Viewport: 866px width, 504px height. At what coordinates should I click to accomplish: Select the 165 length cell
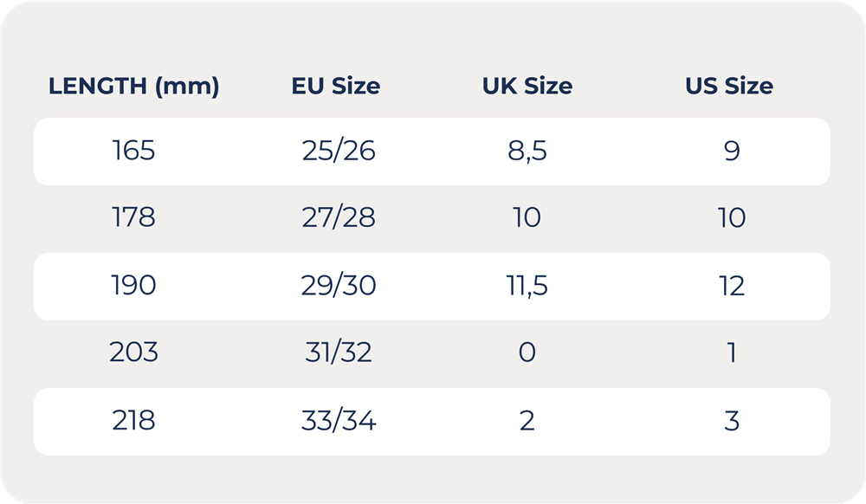[133, 150]
